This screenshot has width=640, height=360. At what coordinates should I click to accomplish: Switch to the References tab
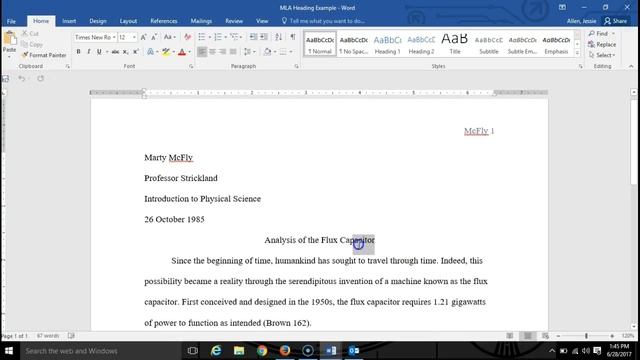pyautogui.click(x=164, y=21)
